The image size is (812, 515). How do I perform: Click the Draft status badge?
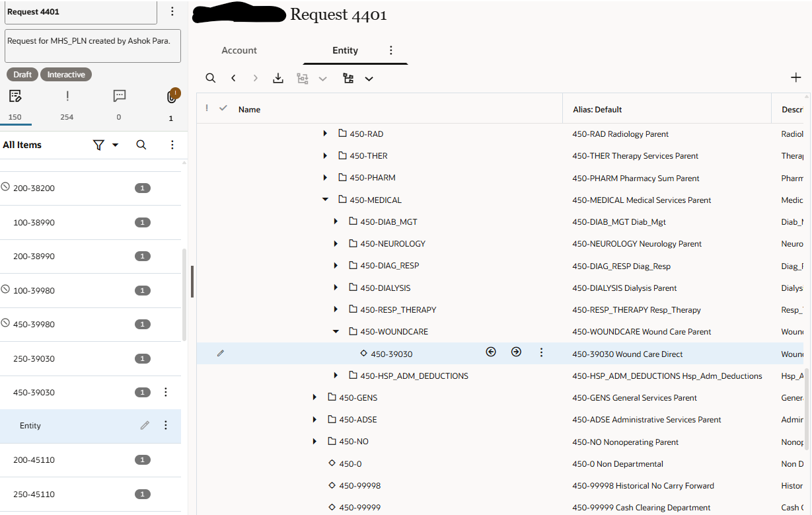click(22, 75)
